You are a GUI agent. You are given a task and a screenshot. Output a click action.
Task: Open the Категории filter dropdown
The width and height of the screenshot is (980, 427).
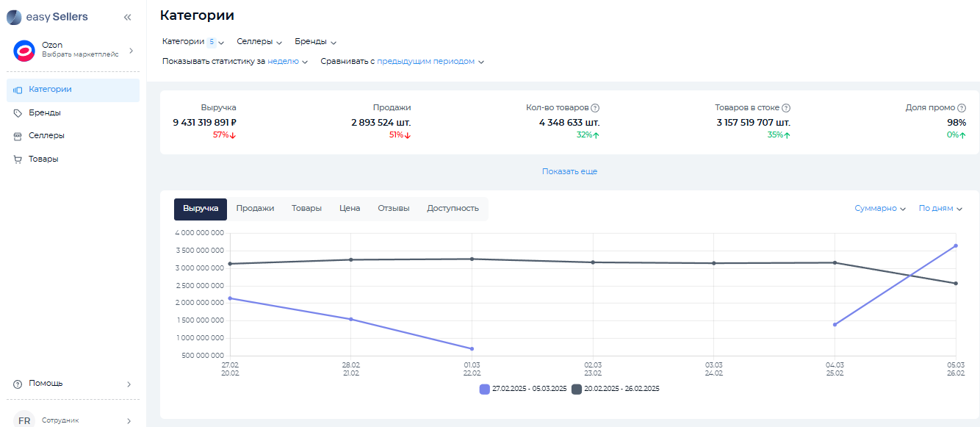[x=192, y=42]
